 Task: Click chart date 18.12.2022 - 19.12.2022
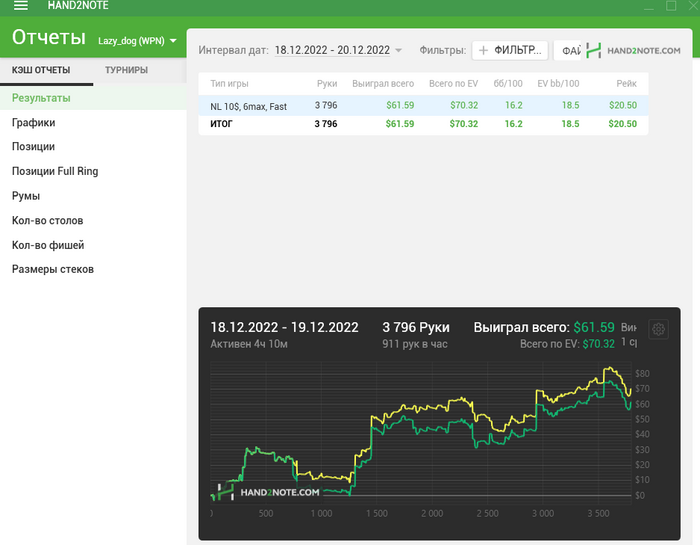(x=284, y=327)
